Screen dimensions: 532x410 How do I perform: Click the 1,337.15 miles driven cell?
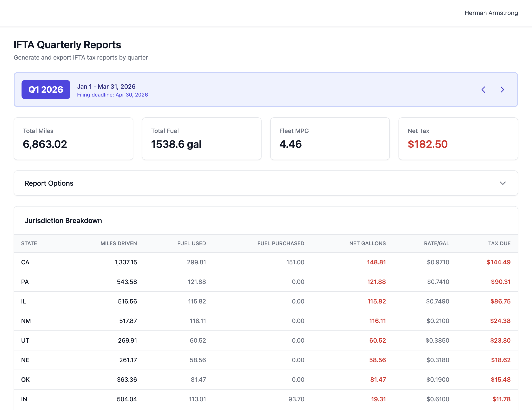tap(126, 262)
